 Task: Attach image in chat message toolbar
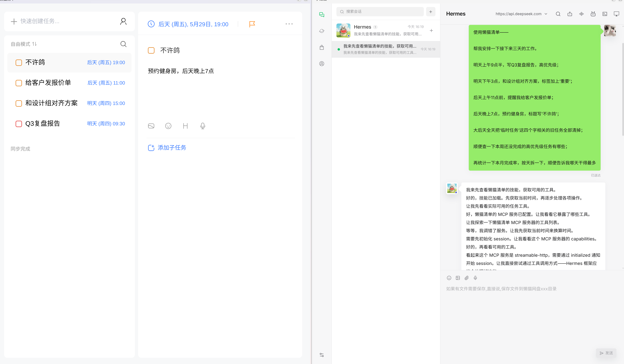tap(458, 278)
